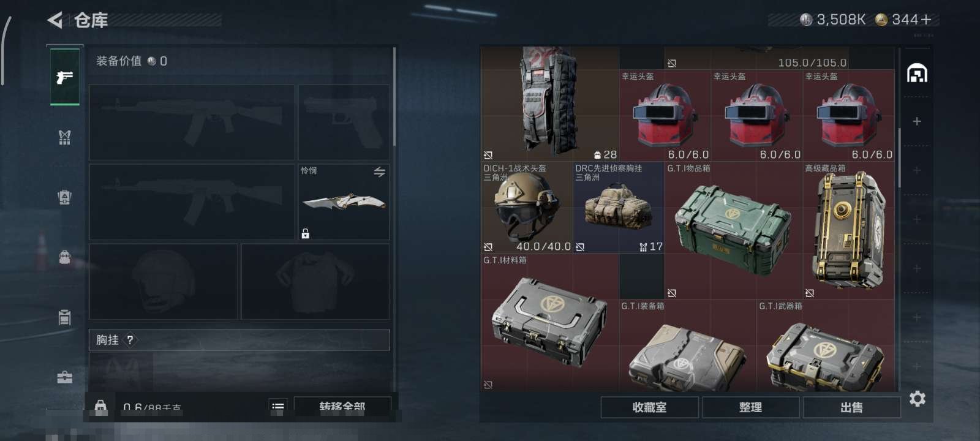Click the plus next to 344 currency
Screen dimensions: 980x441
[925, 20]
